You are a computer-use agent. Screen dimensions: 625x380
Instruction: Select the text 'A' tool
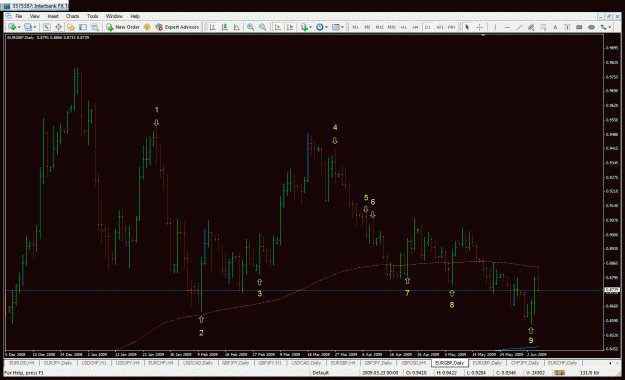pyautogui.click(x=555, y=27)
